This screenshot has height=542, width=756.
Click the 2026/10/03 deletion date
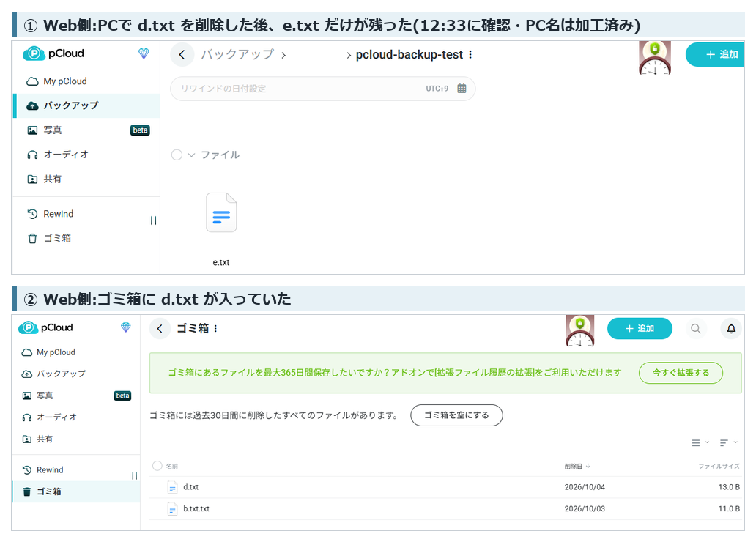[x=585, y=509]
